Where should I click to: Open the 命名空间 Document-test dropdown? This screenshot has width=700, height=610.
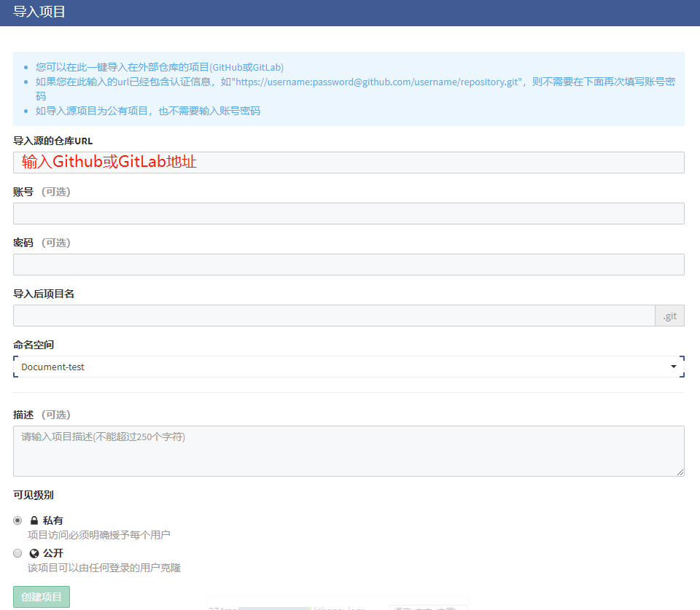[343, 367]
